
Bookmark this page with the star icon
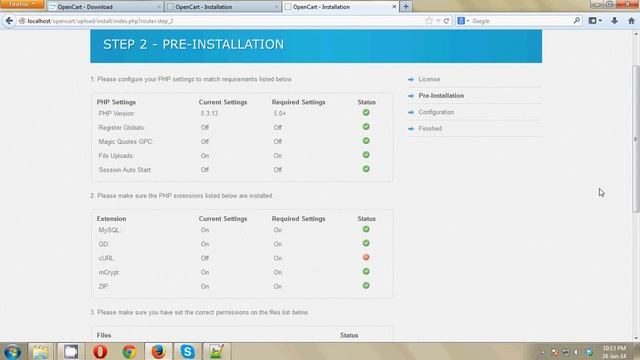tap(429, 21)
